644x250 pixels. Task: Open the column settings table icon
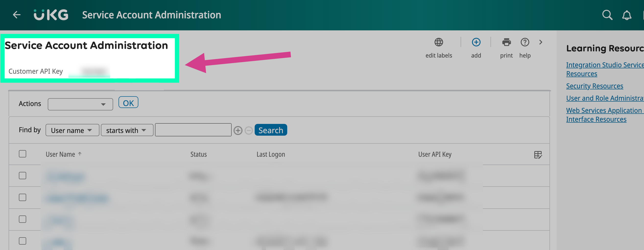coord(538,155)
